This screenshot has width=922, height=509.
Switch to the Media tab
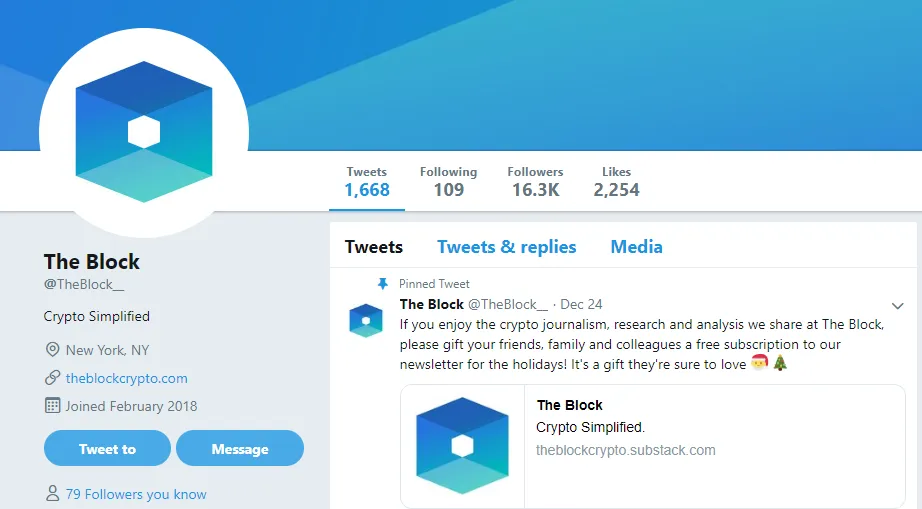point(636,247)
